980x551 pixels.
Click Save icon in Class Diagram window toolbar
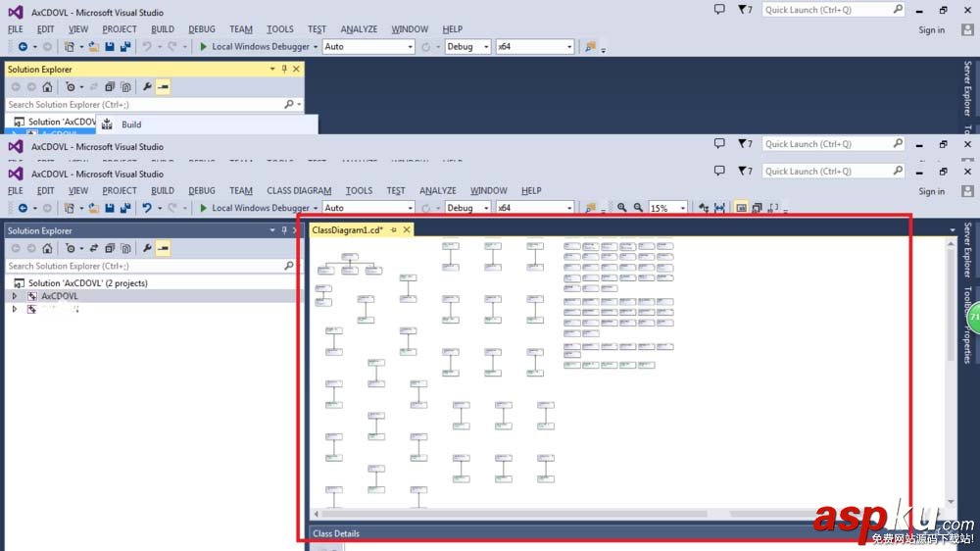[x=110, y=208]
